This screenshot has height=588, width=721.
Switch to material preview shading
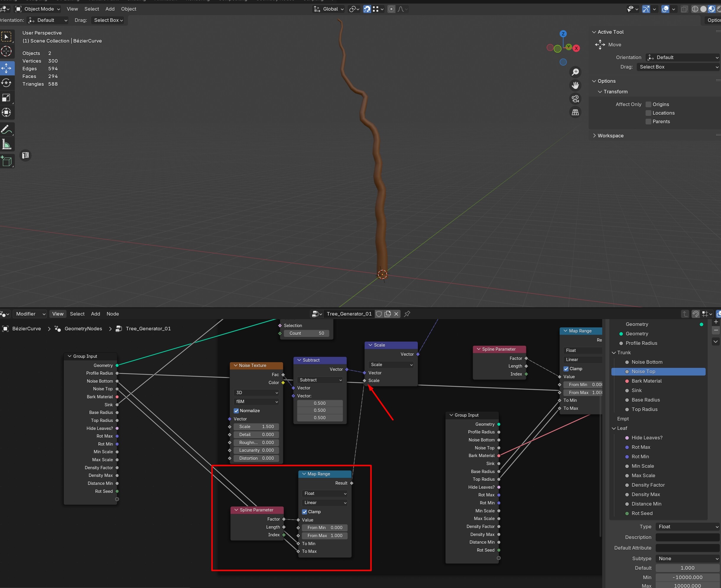(x=712, y=9)
